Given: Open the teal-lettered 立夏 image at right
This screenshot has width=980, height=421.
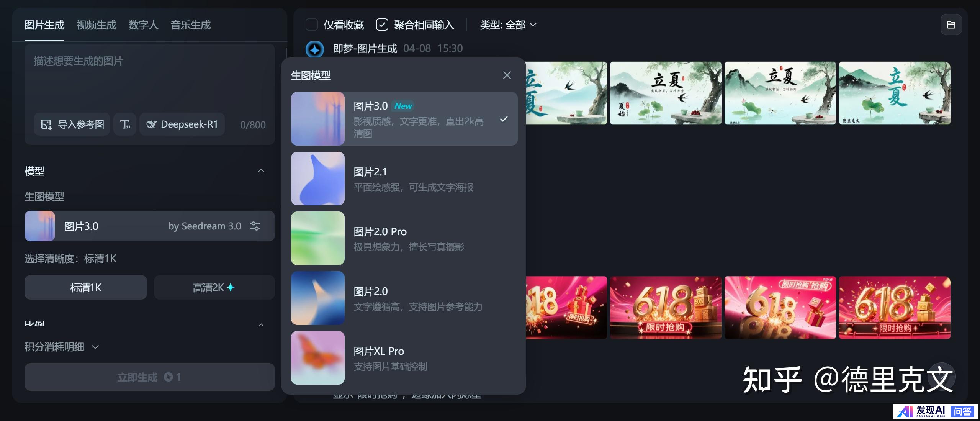Looking at the screenshot, I should click(x=895, y=93).
